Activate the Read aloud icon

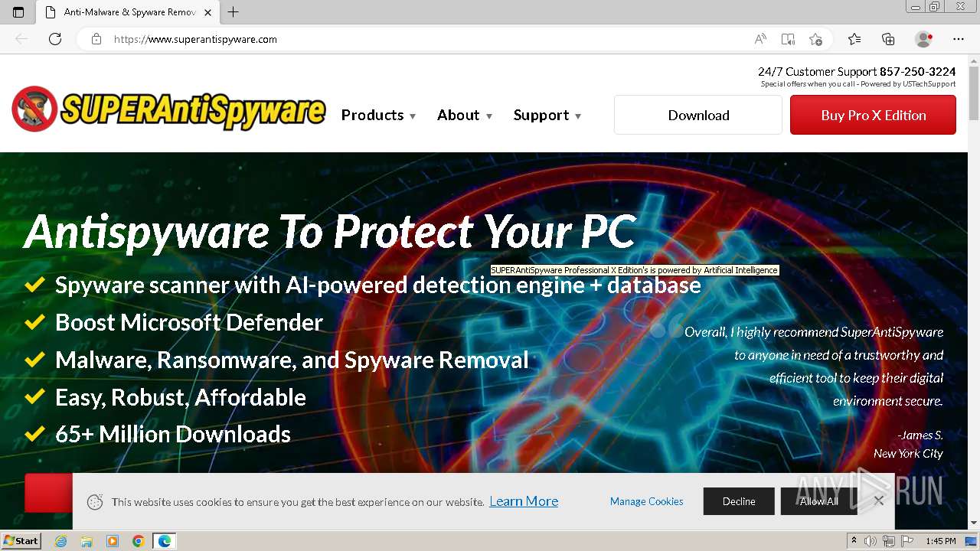[x=760, y=39]
